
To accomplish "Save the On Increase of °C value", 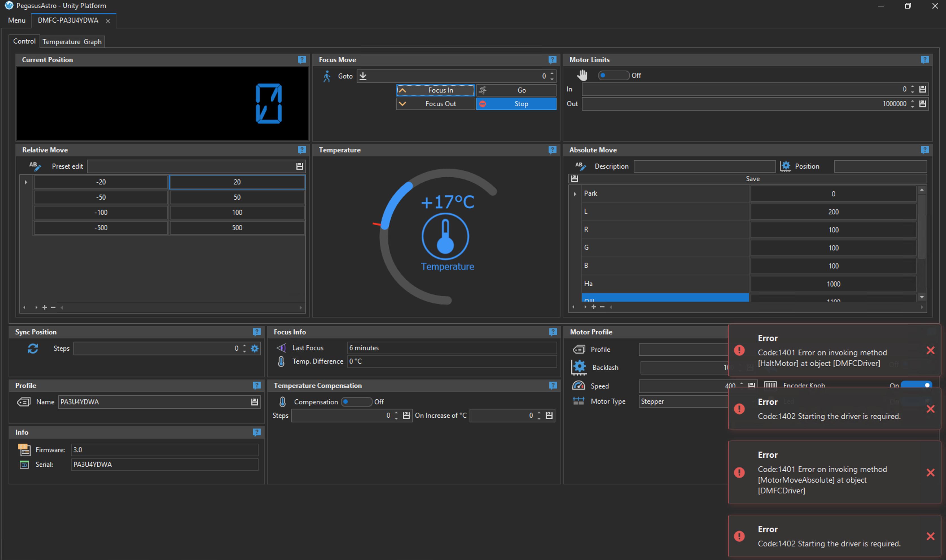I will [x=549, y=415].
